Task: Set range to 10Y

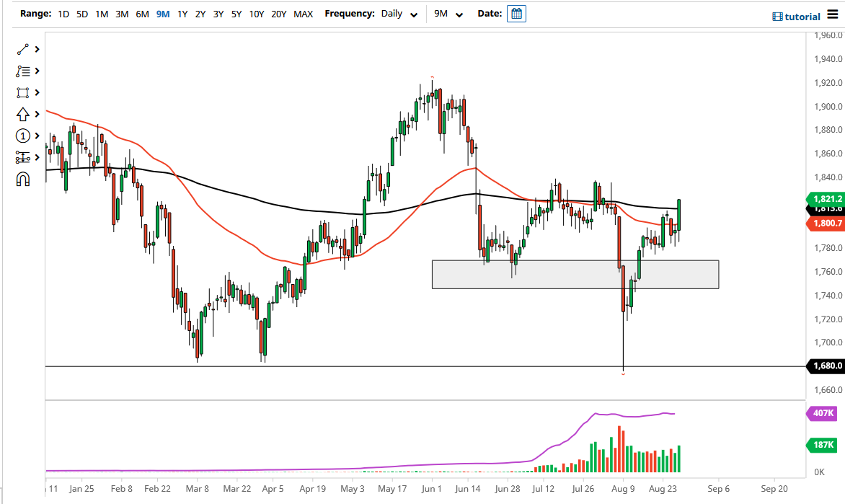Action: point(257,14)
